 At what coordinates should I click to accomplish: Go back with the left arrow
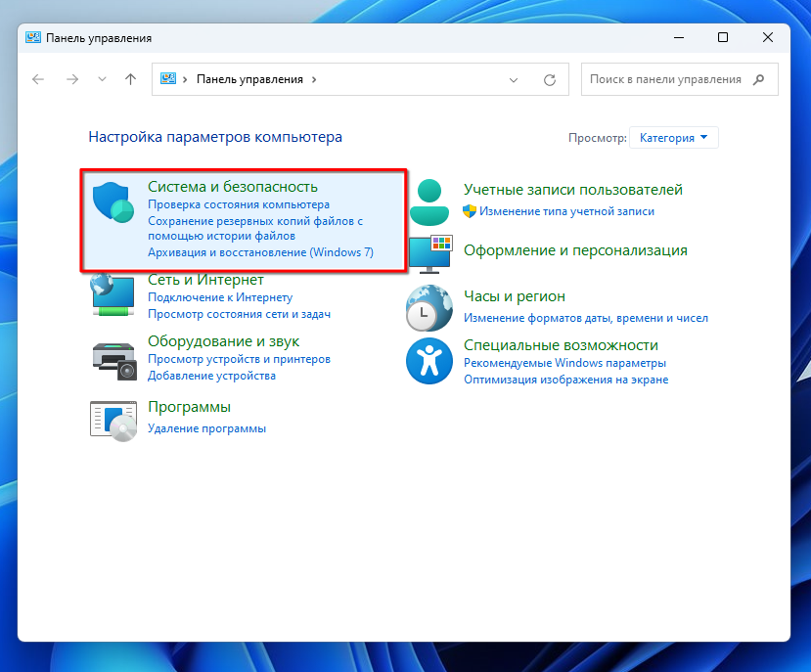[38, 79]
